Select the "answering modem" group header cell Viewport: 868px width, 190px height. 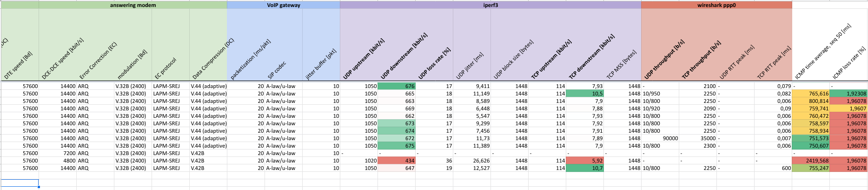pyautogui.click(x=133, y=5)
